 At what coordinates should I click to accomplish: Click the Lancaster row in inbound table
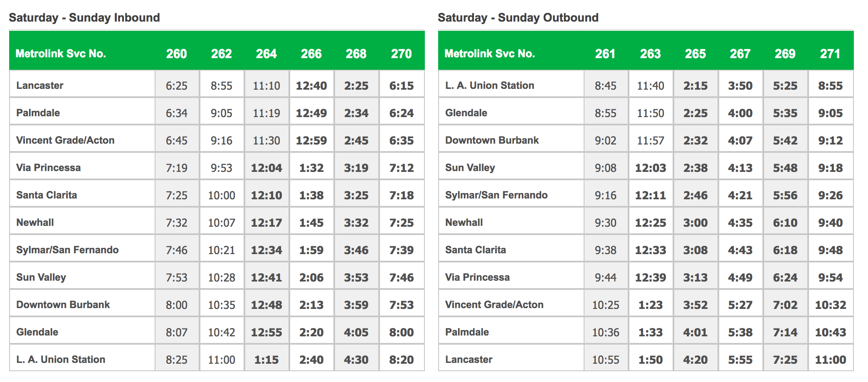tap(217, 86)
